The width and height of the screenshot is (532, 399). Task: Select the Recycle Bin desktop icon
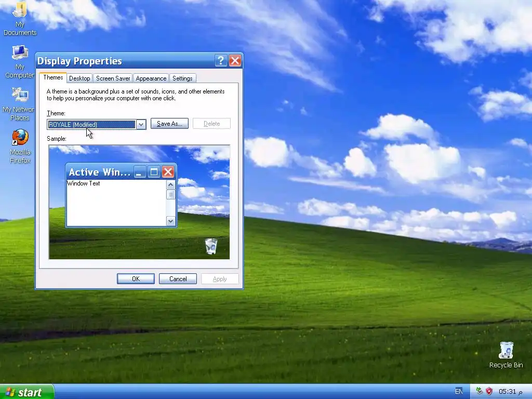click(506, 355)
